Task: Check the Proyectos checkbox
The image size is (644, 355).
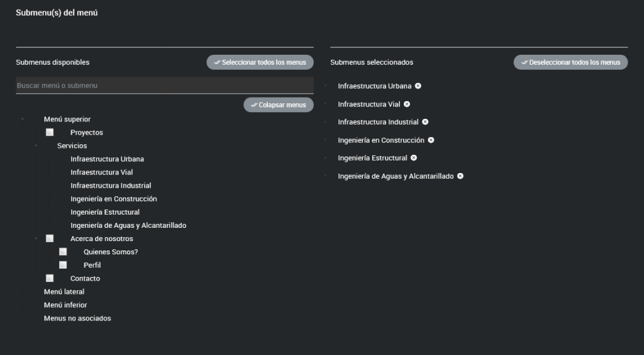Action: click(x=50, y=132)
